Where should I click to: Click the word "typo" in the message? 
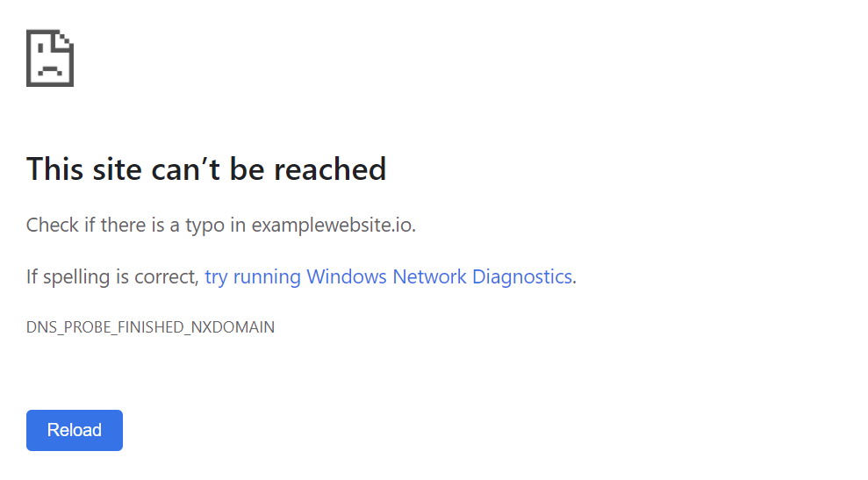point(204,226)
